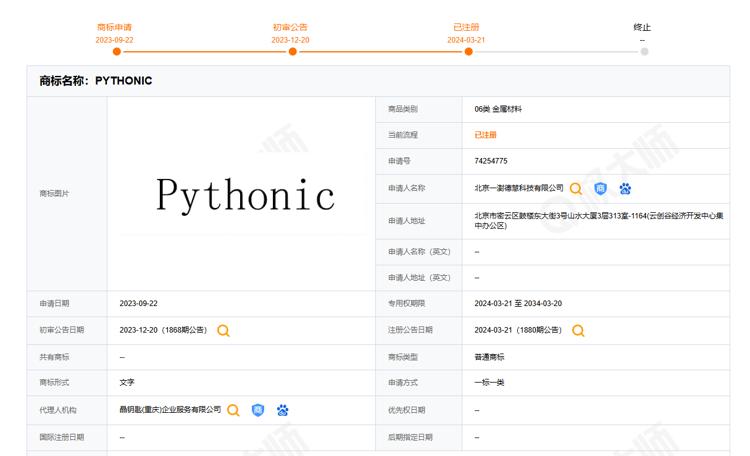Click the 当前流程 label
Image resolution: width=750 pixels, height=456 pixels.
[403, 135]
